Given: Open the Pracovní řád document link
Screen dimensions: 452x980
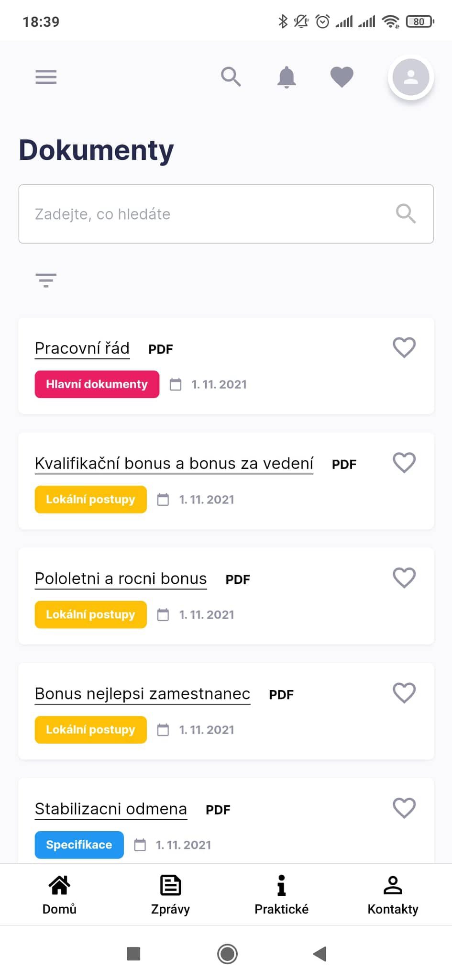Looking at the screenshot, I should coord(82,348).
